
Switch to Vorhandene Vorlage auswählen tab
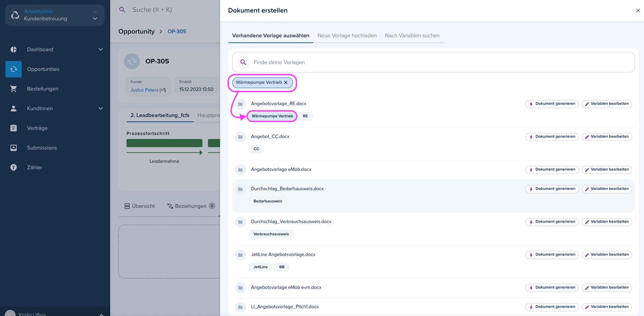tap(271, 36)
